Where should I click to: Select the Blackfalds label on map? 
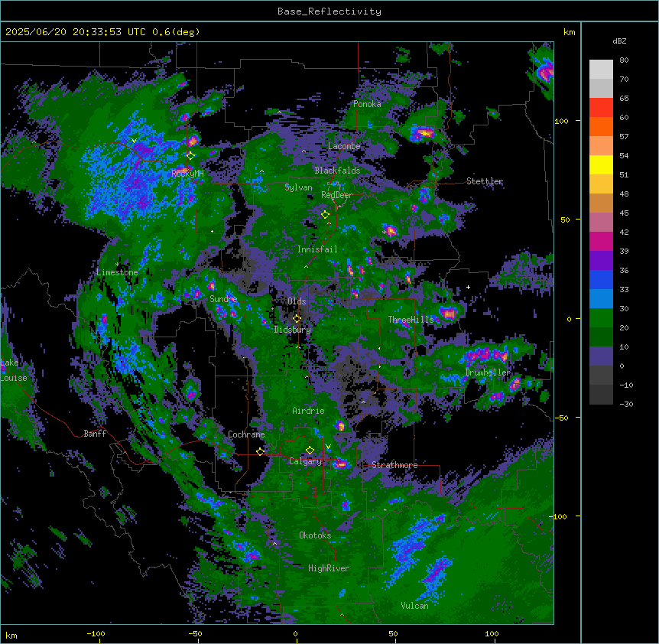[337, 171]
